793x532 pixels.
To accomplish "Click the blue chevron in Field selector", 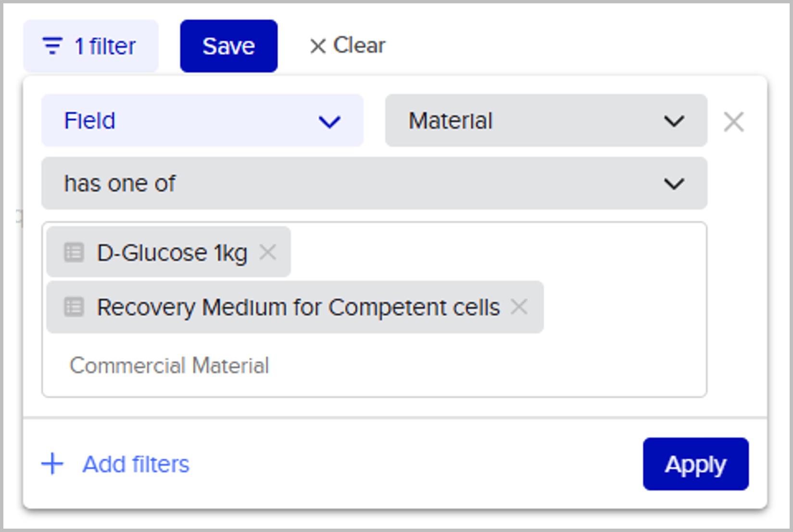I will tap(329, 122).
